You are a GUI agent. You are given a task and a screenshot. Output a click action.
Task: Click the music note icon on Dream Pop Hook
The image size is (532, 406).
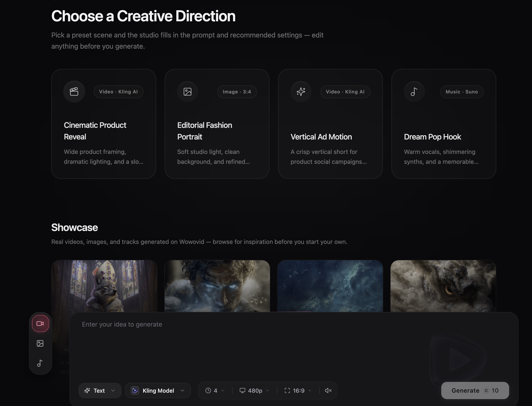(414, 91)
